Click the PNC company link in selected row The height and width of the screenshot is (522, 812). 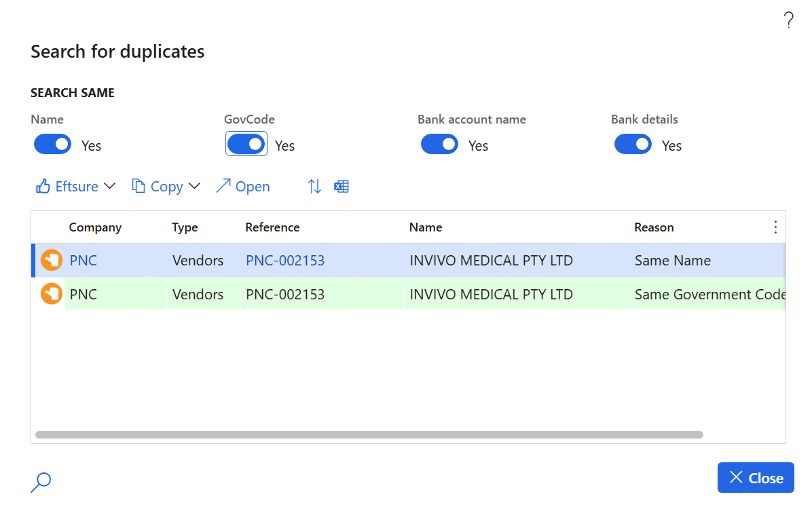84,261
